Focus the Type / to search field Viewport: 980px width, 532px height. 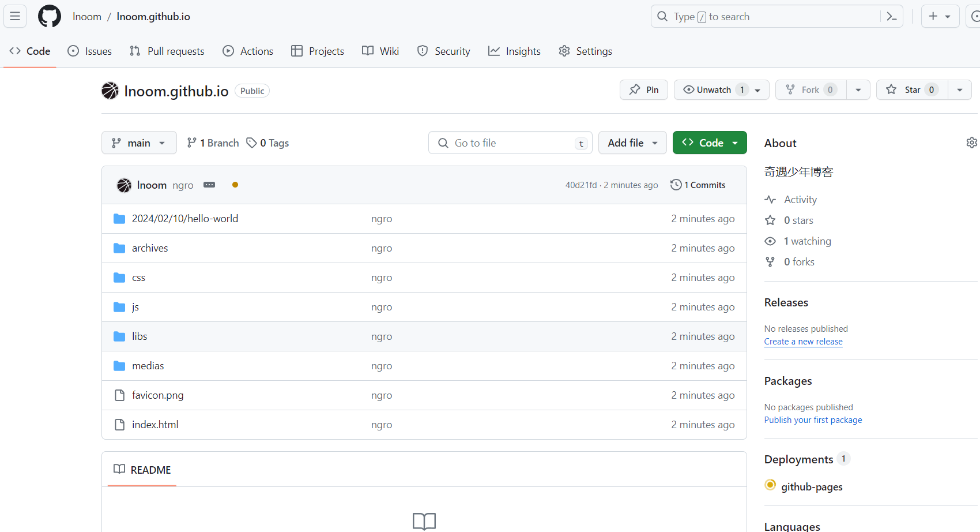pyautogui.click(x=777, y=17)
